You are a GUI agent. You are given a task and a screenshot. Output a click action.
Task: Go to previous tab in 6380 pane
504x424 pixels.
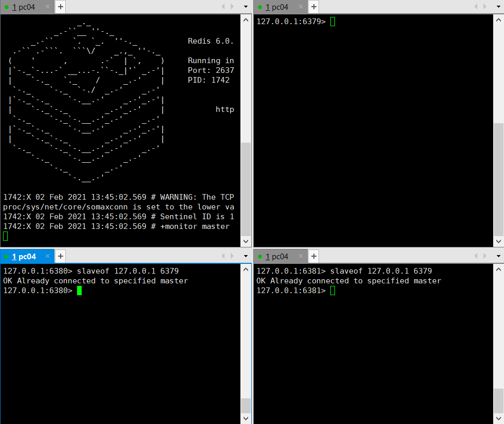(223, 256)
